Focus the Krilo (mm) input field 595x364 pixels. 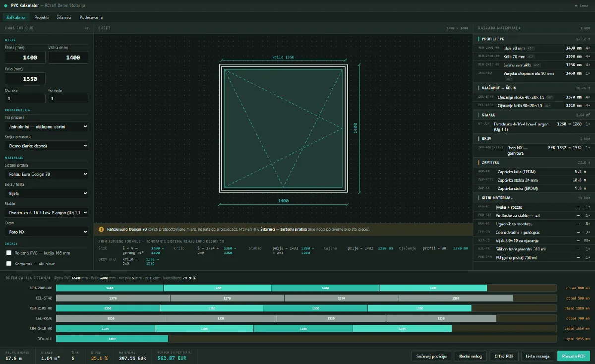tap(25, 79)
